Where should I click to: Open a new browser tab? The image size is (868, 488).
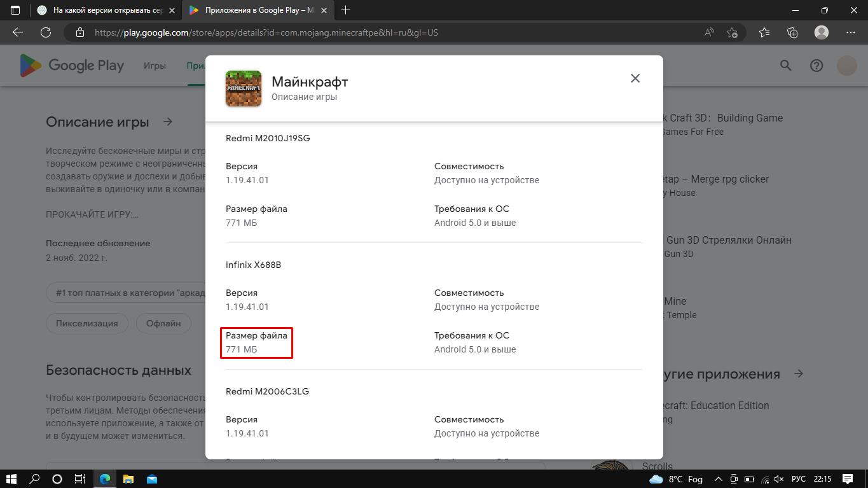(346, 10)
